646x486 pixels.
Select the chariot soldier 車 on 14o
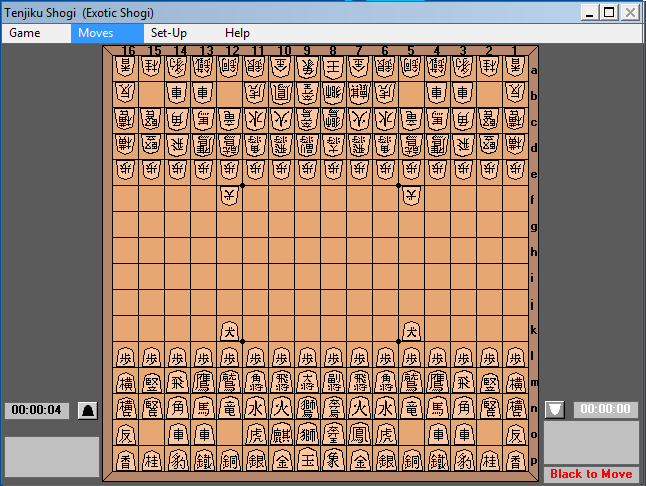(178, 434)
